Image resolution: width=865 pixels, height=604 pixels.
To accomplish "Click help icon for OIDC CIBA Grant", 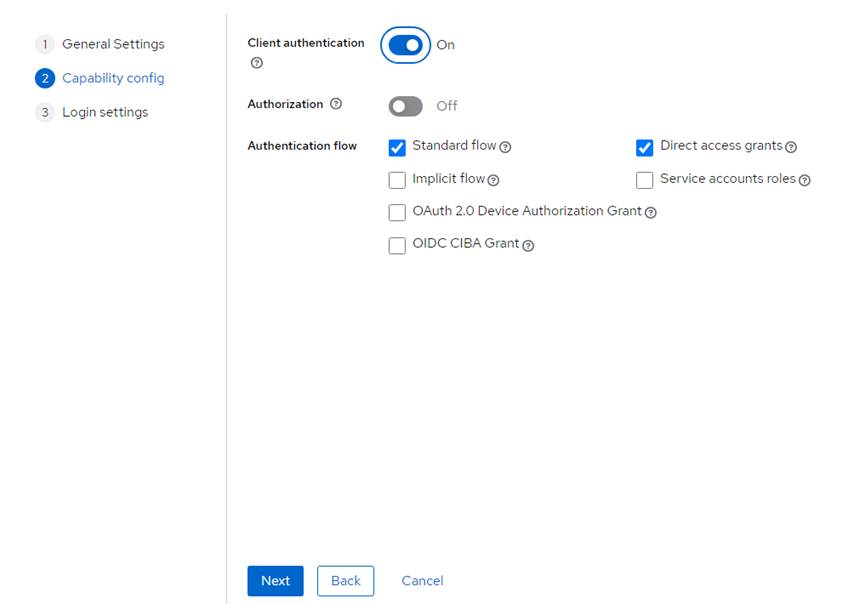I will click(528, 246).
